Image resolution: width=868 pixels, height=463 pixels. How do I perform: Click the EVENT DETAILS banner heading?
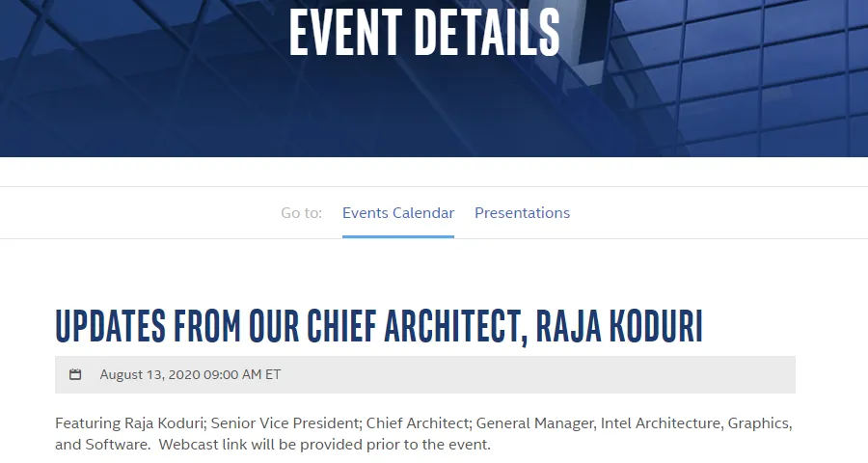pos(424,33)
